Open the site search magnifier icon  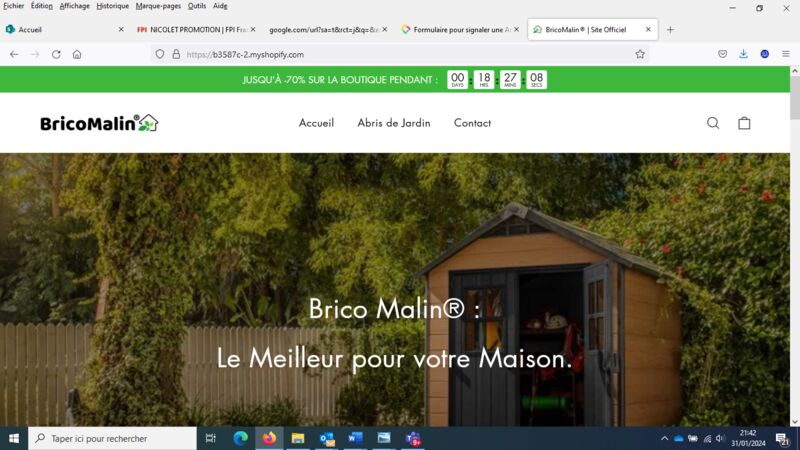coord(713,123)
